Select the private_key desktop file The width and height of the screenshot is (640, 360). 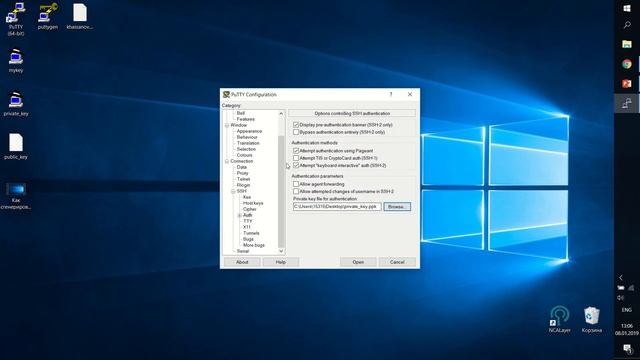tap(16, 104)
